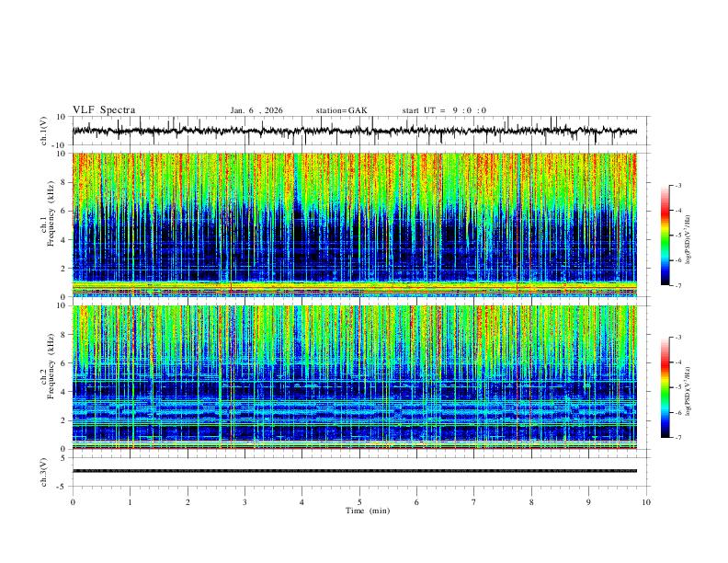The image size is (728, 563).
Task: Click the "ch.1(V)" waveform axis label
Action: [44, 131]
